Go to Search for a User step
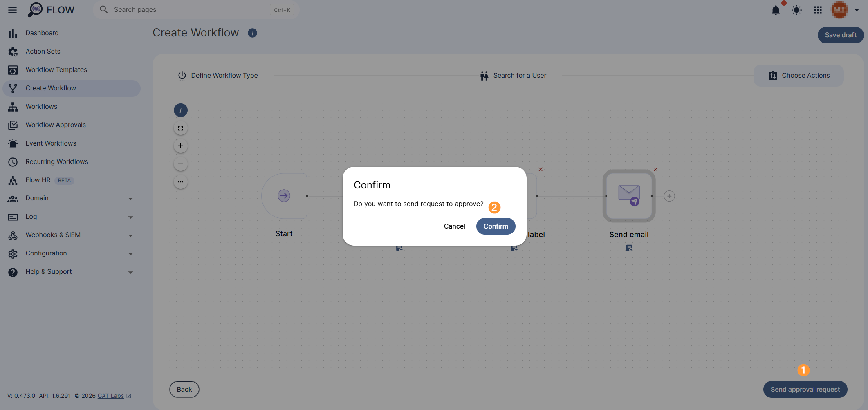Screen dimensions: 868x410 pos(514,76)
